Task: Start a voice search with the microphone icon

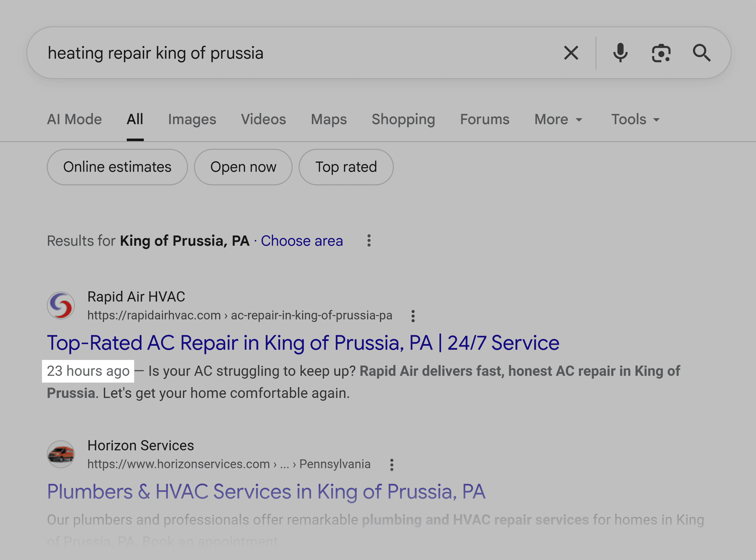Action: click(620, 53)
